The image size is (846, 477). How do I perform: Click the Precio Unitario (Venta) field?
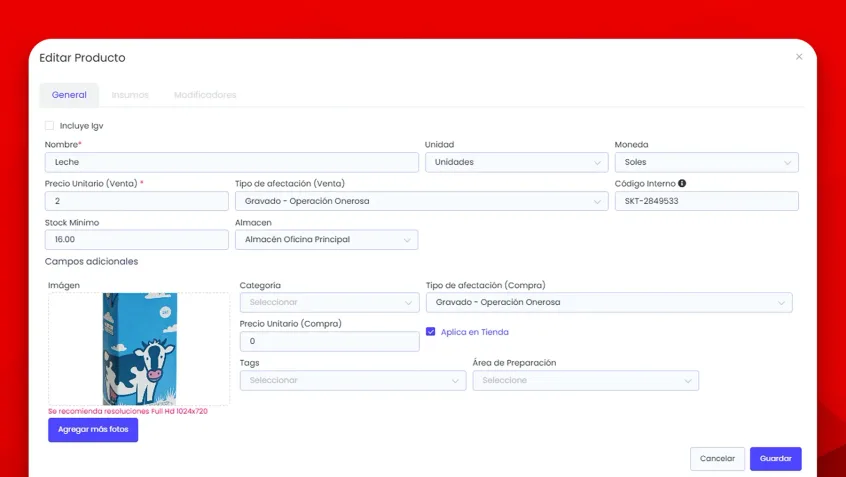pyautogui.click(x=137, y=201)
